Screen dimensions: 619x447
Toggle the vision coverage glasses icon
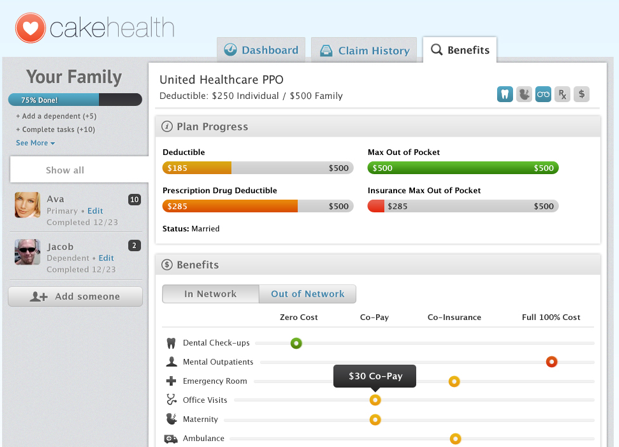click(x=543, y=94)
